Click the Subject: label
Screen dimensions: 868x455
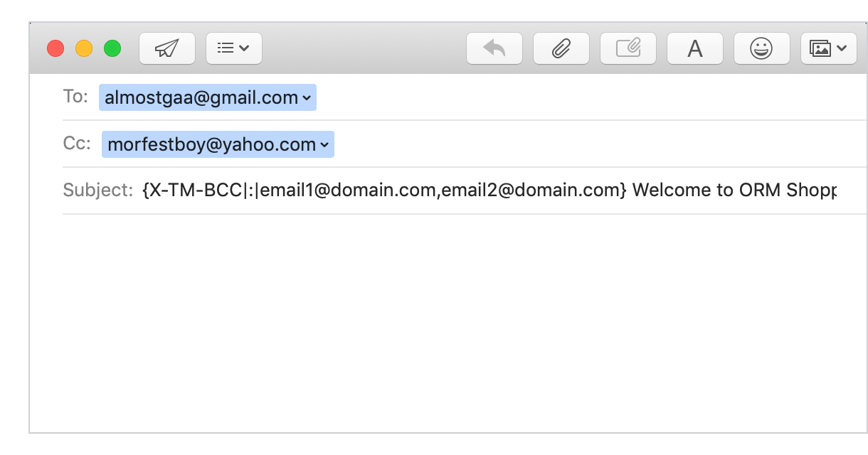(97, 191)
